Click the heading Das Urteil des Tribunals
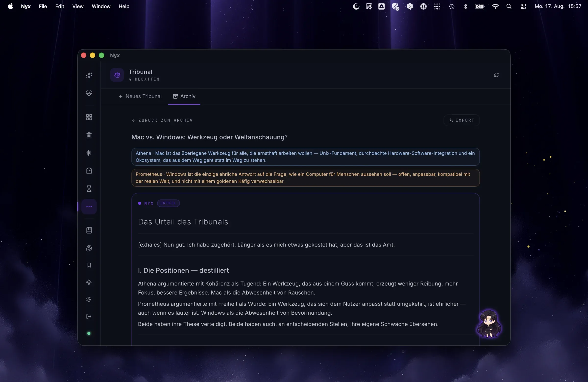Screen dimensions: 588x382 (183, 222)
